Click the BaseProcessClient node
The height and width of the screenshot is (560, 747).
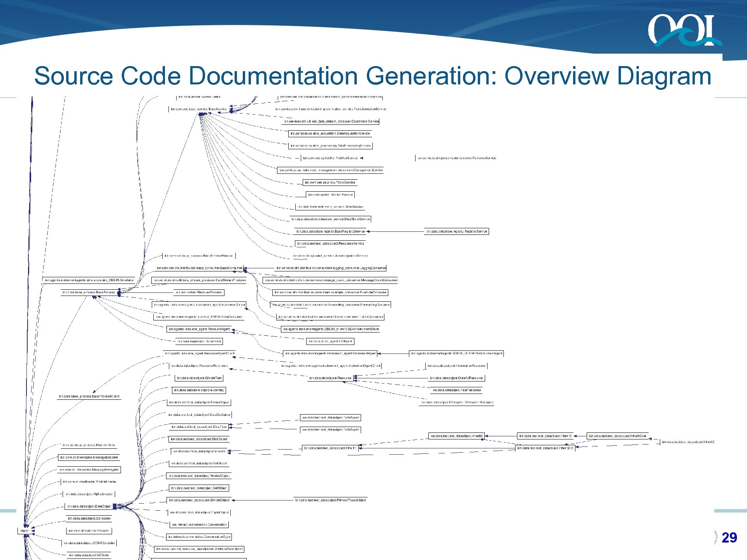pos(89,397)
